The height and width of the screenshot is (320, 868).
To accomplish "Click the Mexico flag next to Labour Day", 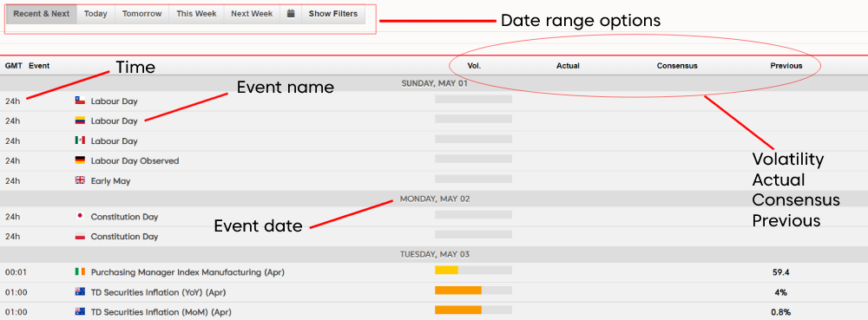I will pyautogui.click(x=80, y=140).
